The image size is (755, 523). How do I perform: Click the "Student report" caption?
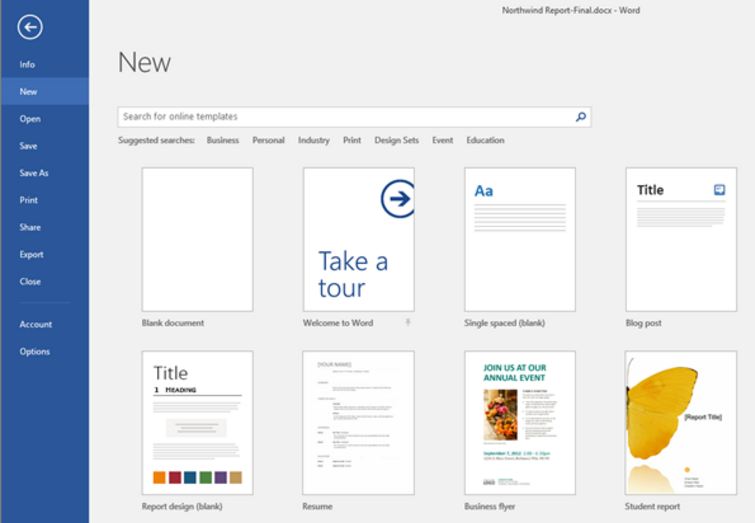tap(652, 506)
